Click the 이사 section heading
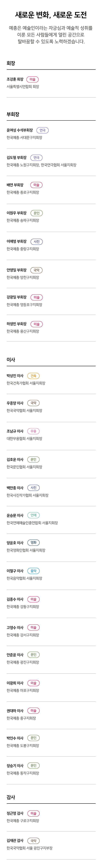The height and width of the screenshot is (868, 103). point(11,360)
